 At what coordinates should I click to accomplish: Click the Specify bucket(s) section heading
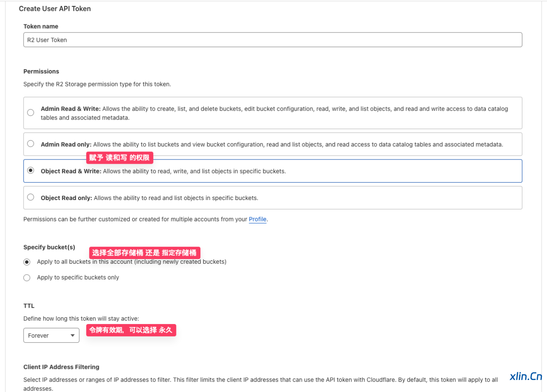[49, 247]
